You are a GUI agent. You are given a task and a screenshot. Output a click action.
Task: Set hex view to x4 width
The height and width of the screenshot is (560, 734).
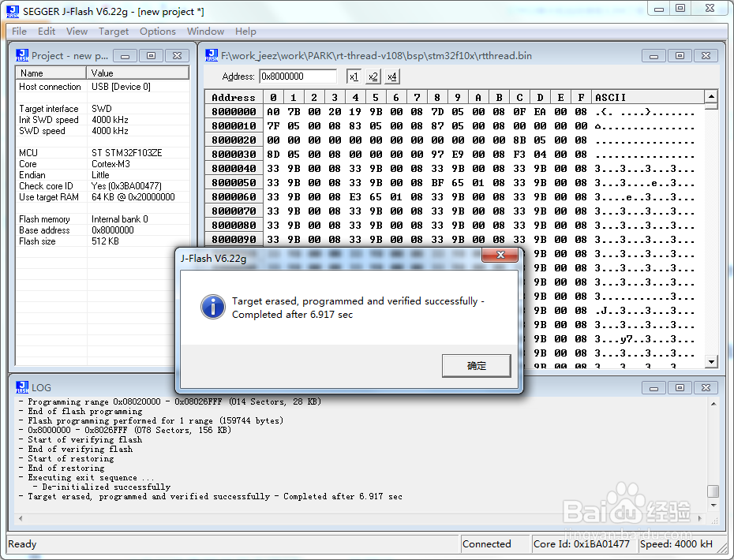tap(391, 77)
